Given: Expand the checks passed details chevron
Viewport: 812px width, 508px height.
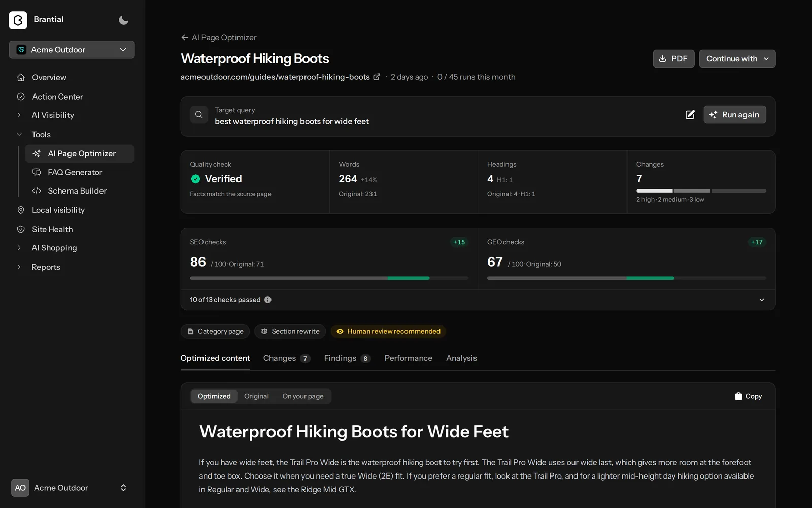Looking at the screenshot, I should tap(762, 300).
